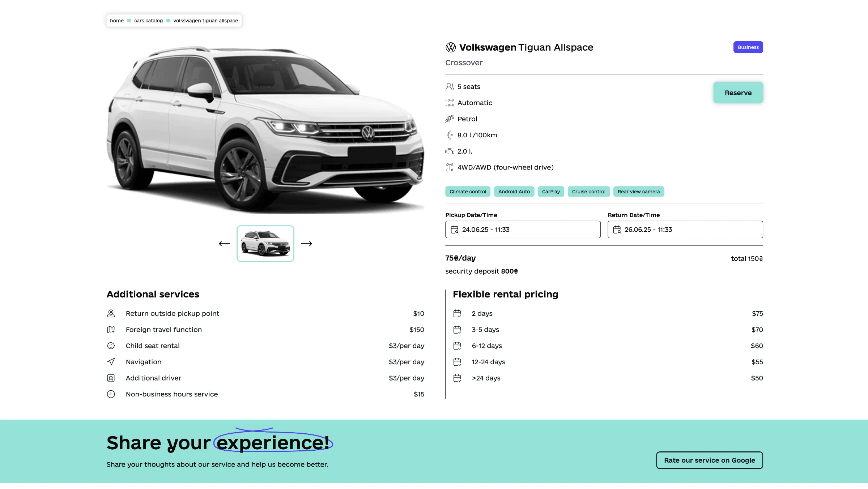
Task: Click the Non-business hours service label
Action: pos(172,394)
